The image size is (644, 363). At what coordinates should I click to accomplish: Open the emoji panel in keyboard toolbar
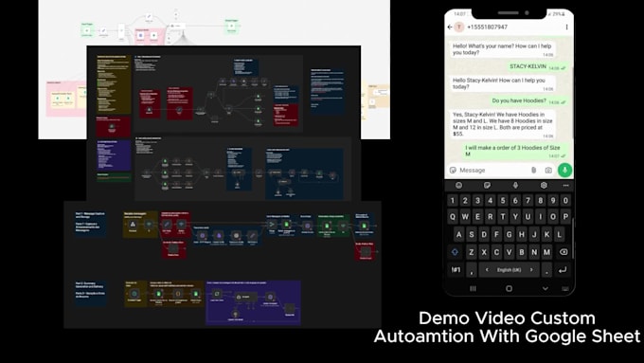458,186
